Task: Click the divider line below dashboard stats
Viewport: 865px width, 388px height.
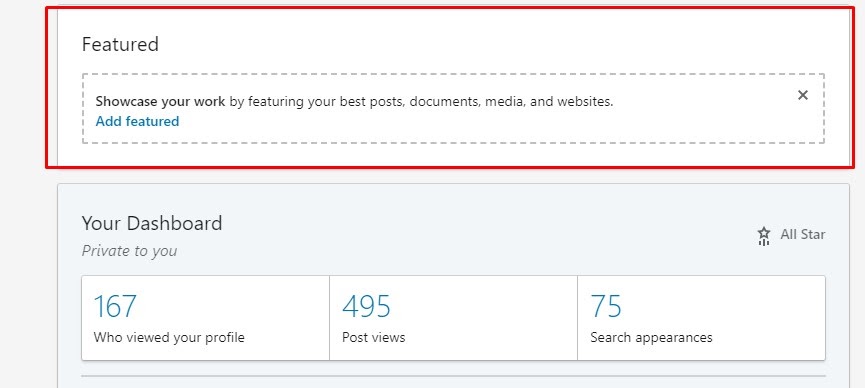Action: [453, 376]
